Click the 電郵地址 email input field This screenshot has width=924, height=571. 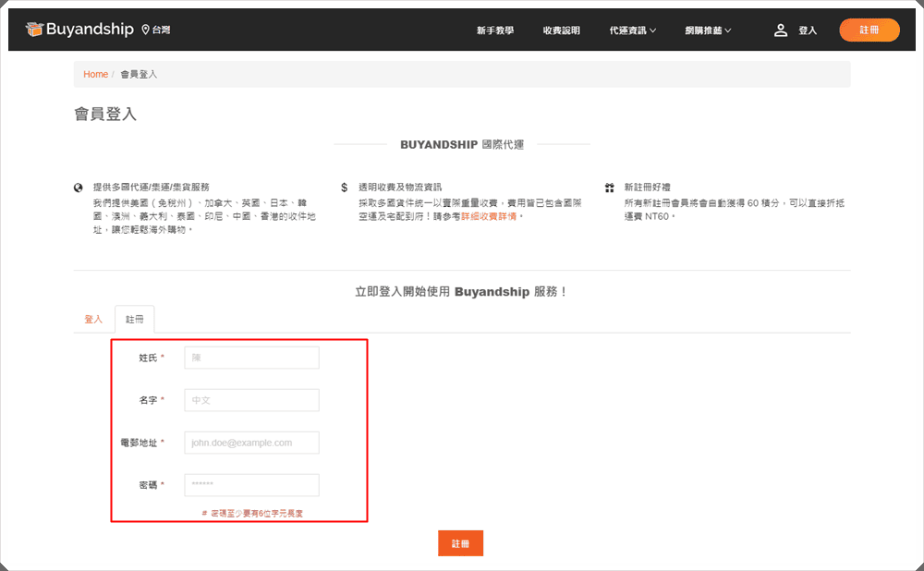tap(251, 442)
